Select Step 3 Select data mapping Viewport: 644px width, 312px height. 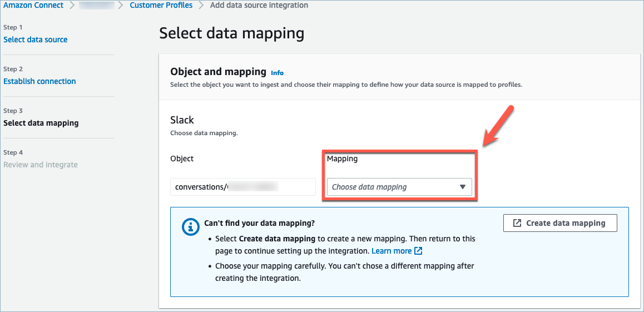pos(41,123)
